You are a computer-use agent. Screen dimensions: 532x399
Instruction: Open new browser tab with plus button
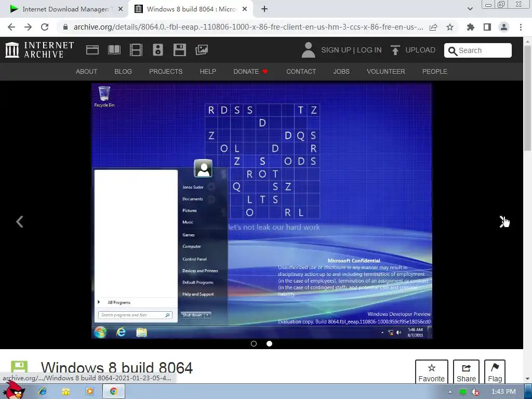pyautogui.click(x=264, y=9)
